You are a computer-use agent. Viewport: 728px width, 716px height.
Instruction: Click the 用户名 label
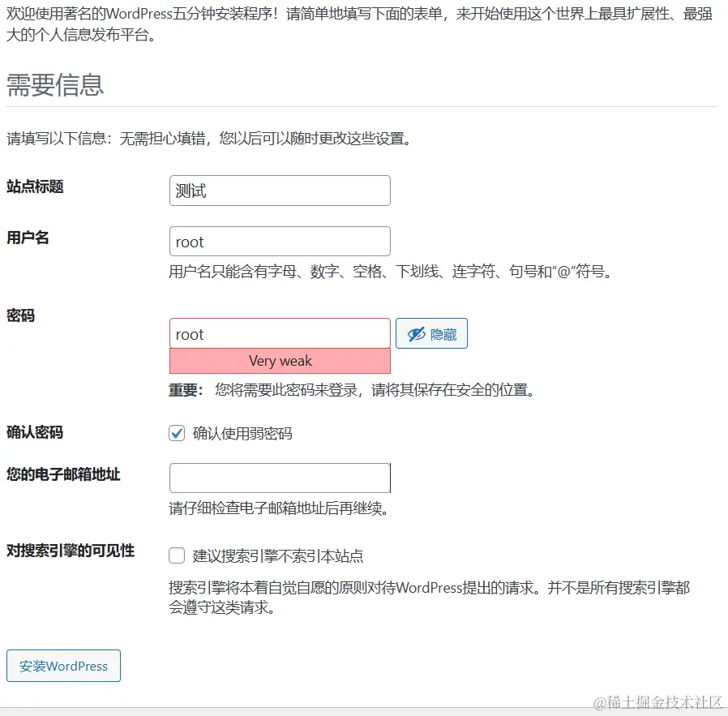28,238
